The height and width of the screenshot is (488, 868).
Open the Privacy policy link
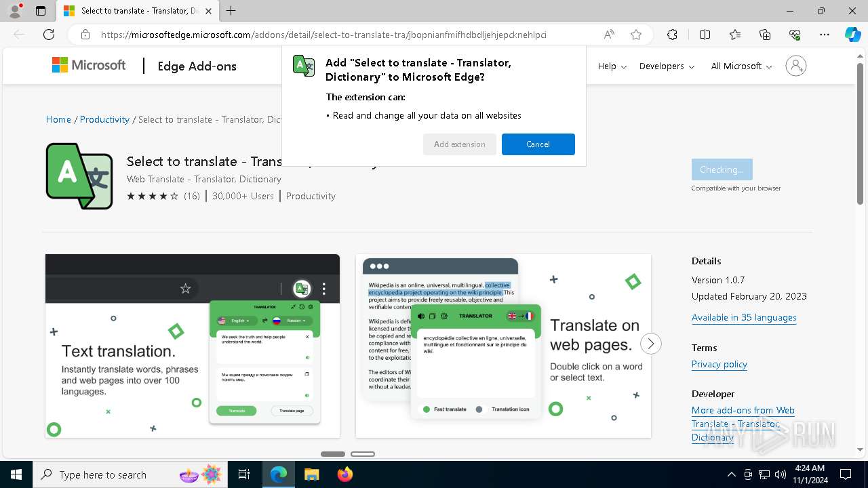719,364
